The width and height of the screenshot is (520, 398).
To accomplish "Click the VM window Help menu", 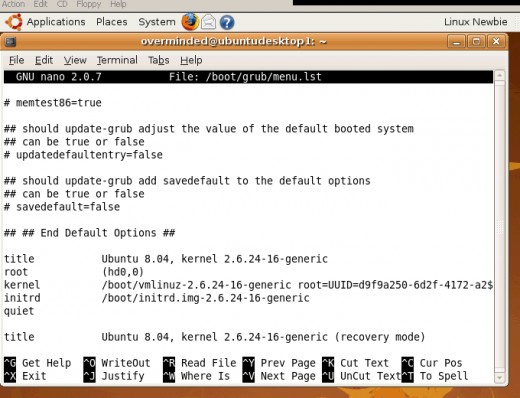I will pos(118,4).
